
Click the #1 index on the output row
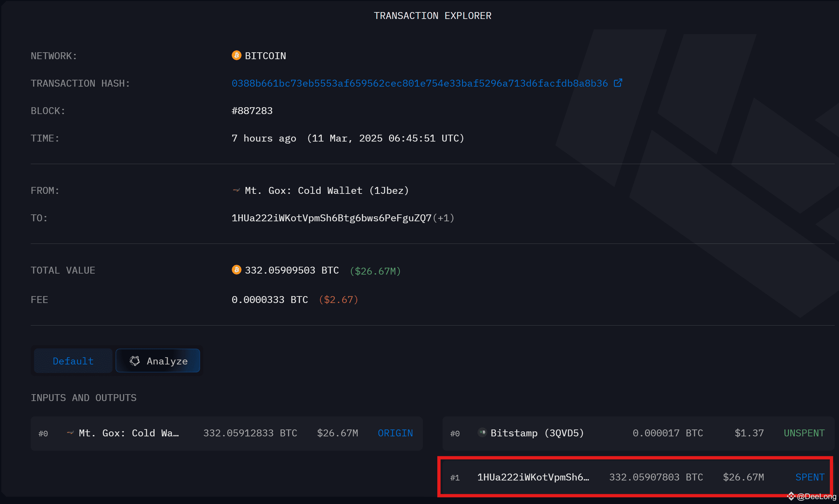(455, 478)
